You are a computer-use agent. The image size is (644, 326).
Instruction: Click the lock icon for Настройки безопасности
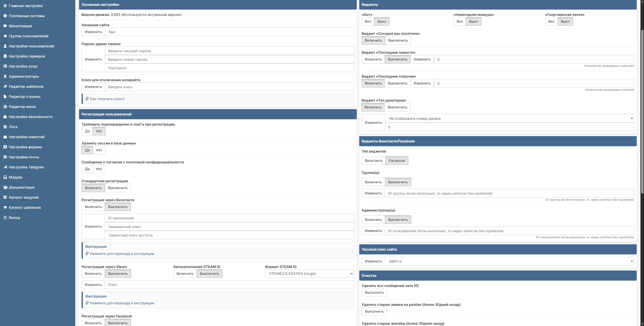(x=5, y=117)
